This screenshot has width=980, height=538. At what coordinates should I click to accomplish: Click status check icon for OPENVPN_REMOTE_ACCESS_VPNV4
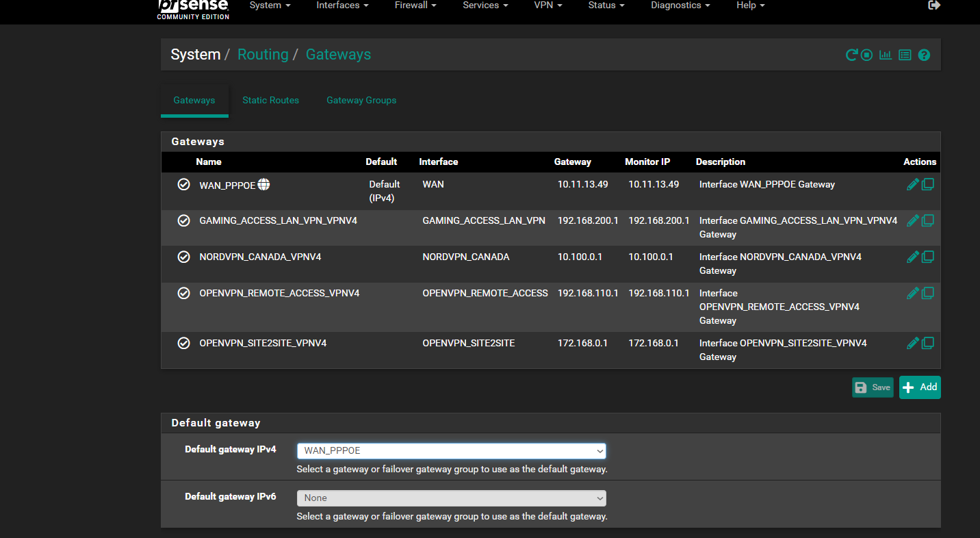183,293
